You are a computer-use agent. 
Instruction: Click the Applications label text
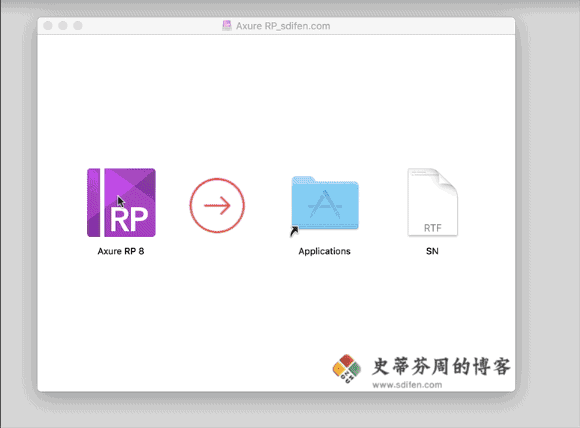324,251
